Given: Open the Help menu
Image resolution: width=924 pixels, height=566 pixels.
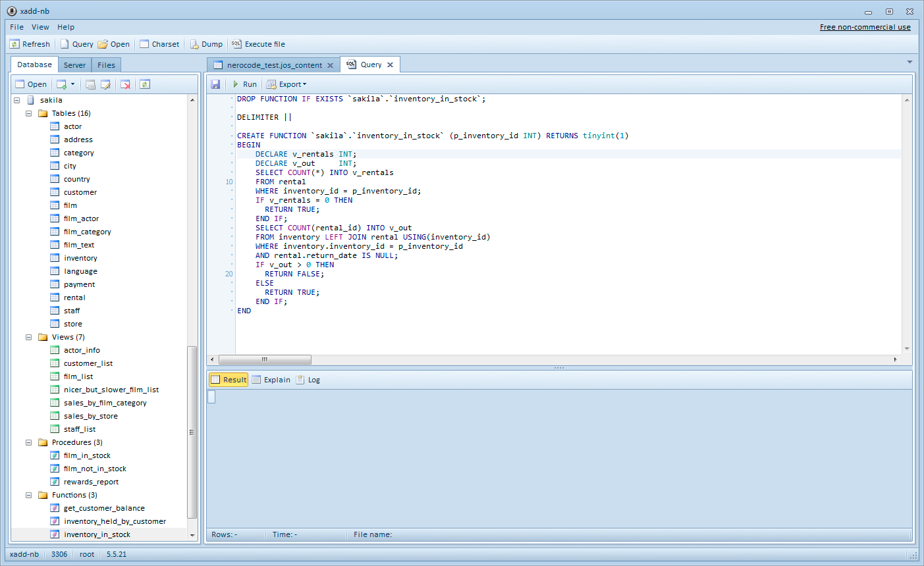Looking at the screenshot, I should pyautogui.click(x=66, y=27).
